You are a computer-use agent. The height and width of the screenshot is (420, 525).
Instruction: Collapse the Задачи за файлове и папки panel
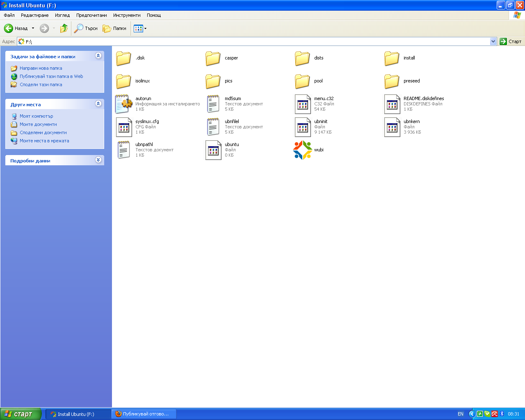[x=98, y=56]
